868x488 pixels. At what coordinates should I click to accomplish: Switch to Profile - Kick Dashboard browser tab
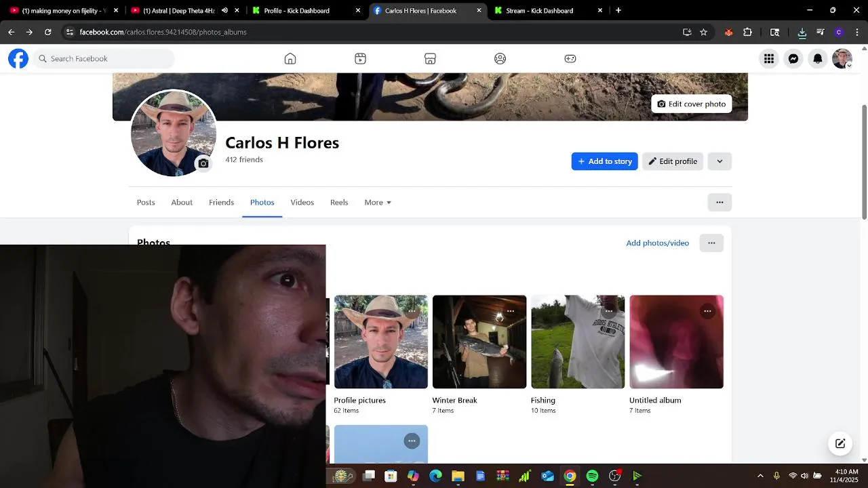(305, 10)
